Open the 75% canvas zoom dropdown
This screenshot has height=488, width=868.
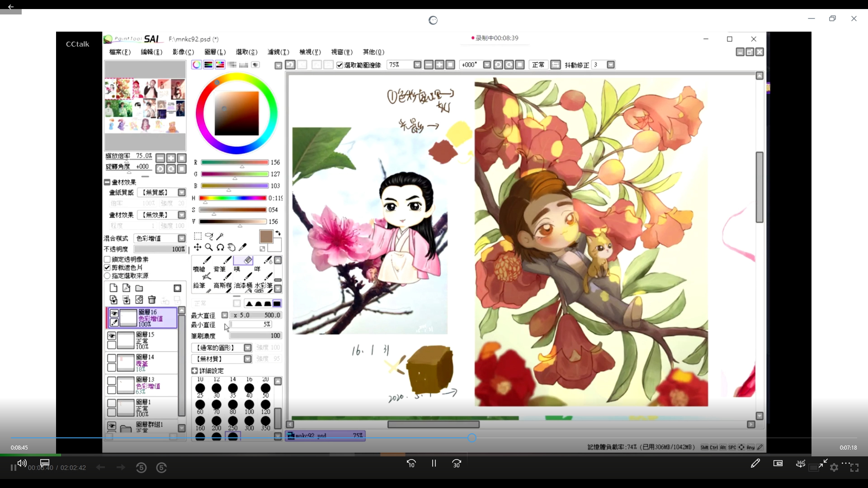[x=417, y=65]
